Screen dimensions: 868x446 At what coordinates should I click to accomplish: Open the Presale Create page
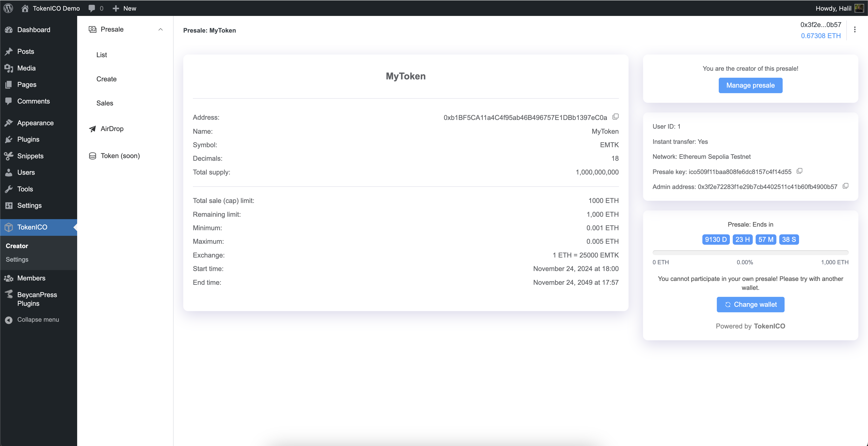click(107, 79)
